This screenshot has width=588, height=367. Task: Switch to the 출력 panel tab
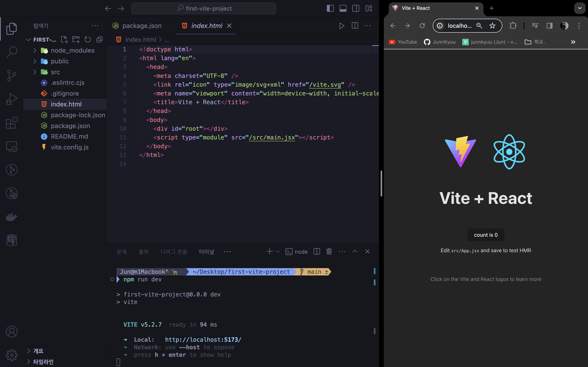[x=143, y=252]
